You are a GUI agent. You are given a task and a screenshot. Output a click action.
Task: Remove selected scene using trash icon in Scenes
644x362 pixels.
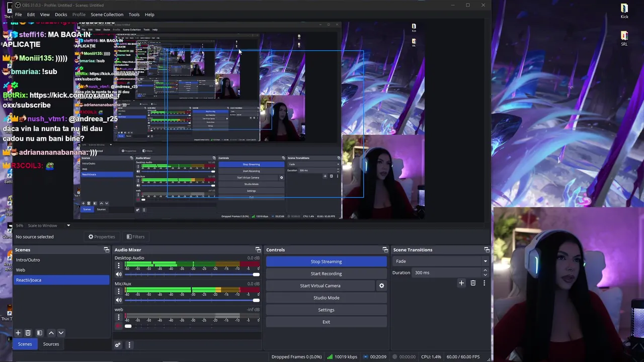(28, 333)
